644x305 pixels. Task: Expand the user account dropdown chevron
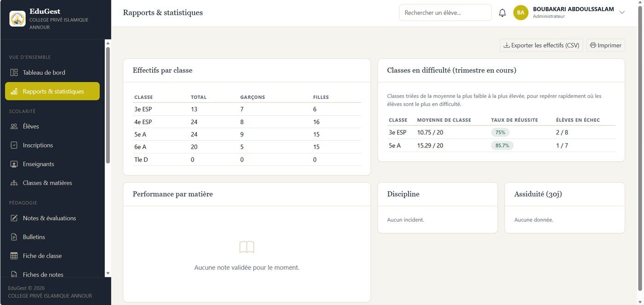[622, 13]
